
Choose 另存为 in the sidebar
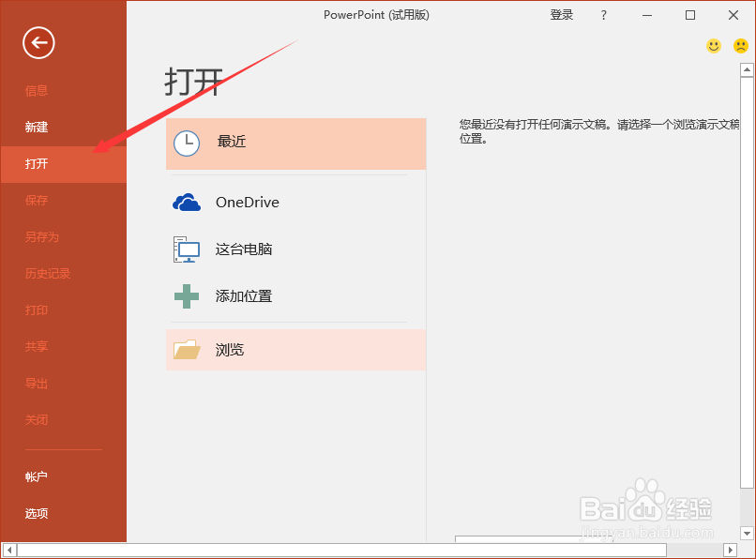click(x=42, y=236)
